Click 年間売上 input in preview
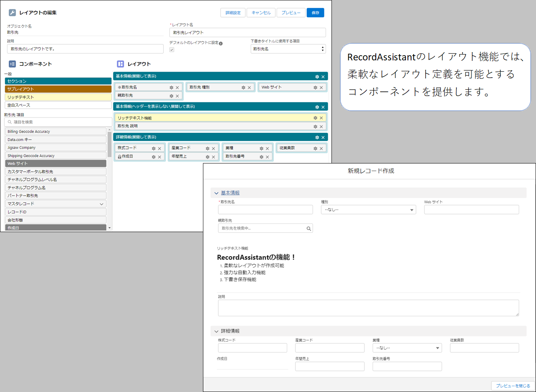 (x=330, y=367)
